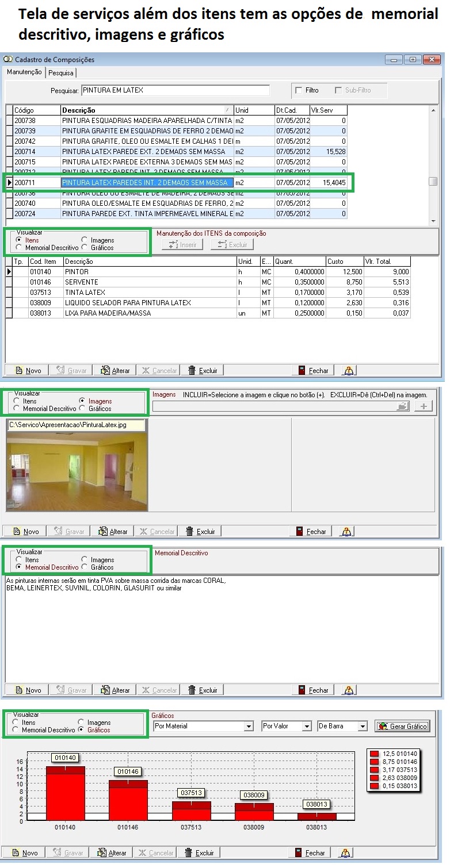The image size is (450, 868).
Task: Click the row pointer arrow beside code 200711
Action: [9, 183]
